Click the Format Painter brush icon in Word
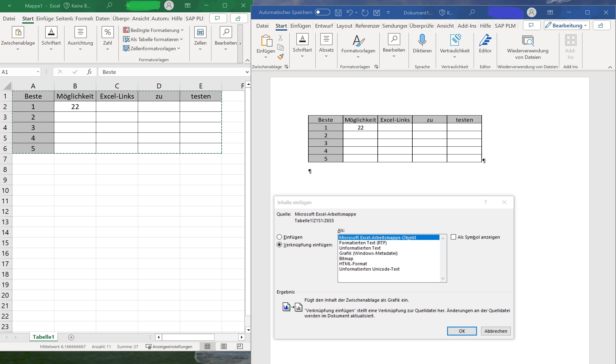 pos(280,57)
